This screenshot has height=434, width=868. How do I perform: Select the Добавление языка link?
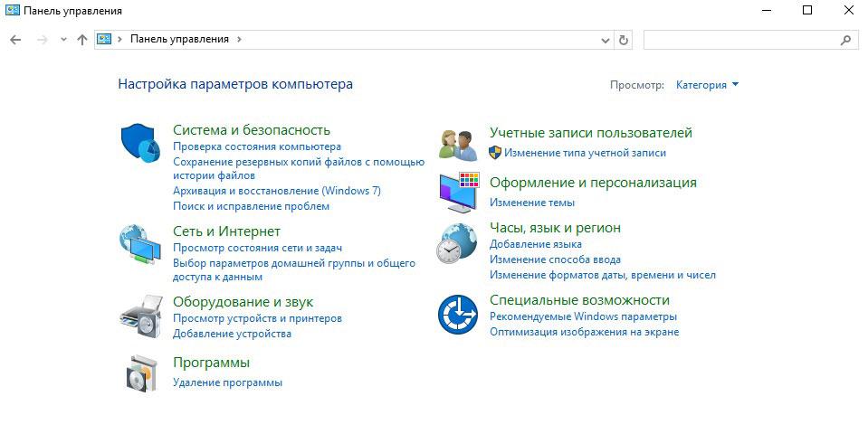click(535, 244)
